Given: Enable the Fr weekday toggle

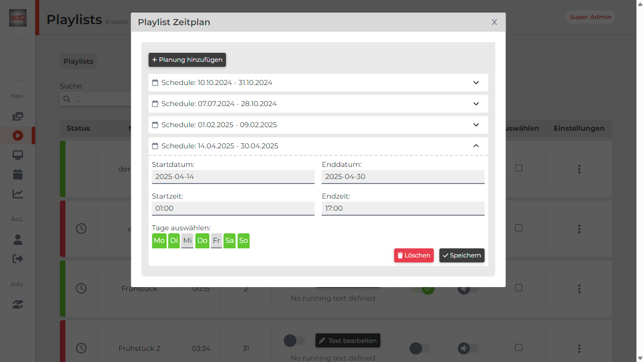Looking at the screenshot, I should coord(216,241).
